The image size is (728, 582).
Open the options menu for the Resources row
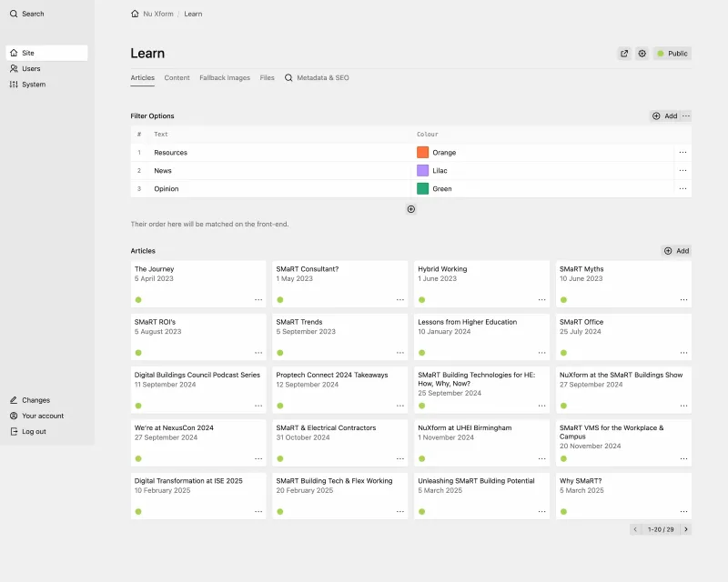(683, 152)
